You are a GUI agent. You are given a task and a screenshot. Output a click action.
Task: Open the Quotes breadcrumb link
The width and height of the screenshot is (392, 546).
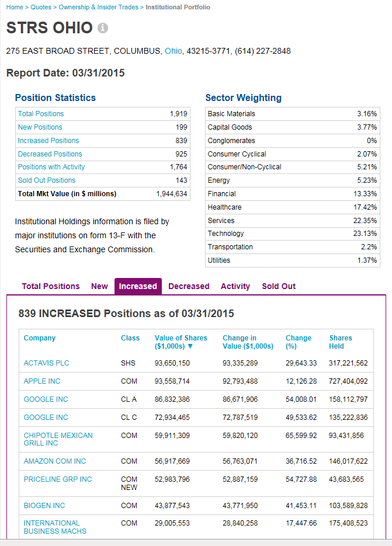(41, 7)
